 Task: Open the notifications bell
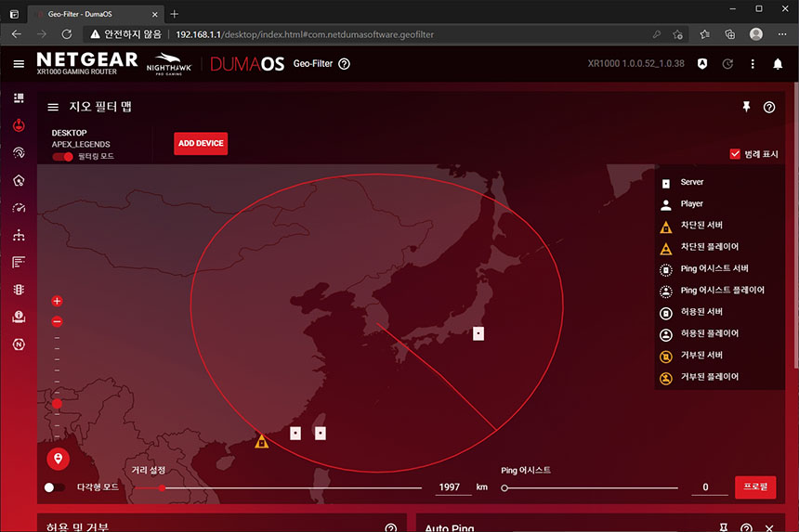coord(778,64)
